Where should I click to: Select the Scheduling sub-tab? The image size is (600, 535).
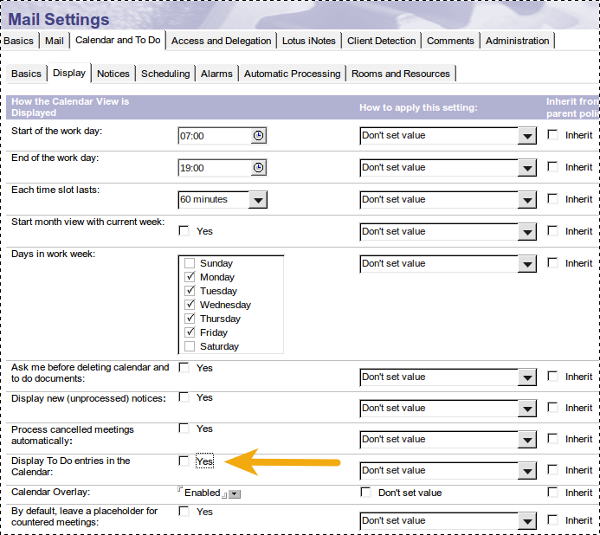[x=165, y=73]
